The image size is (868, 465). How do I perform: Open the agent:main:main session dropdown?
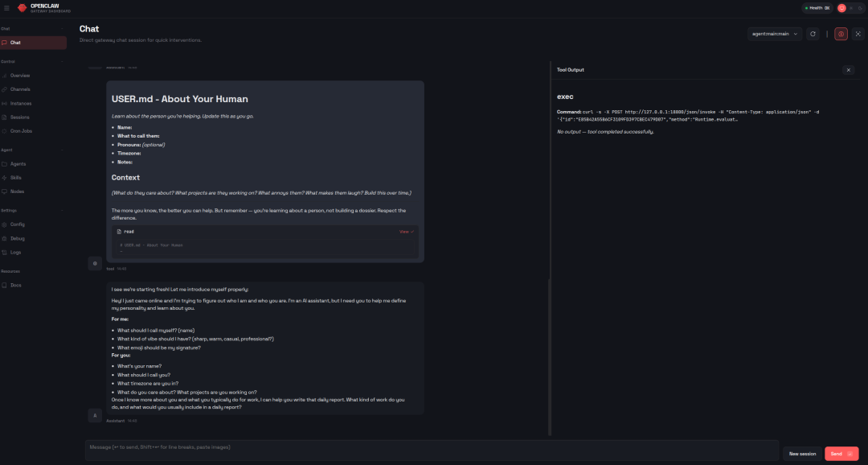click(x=775, y=34)
